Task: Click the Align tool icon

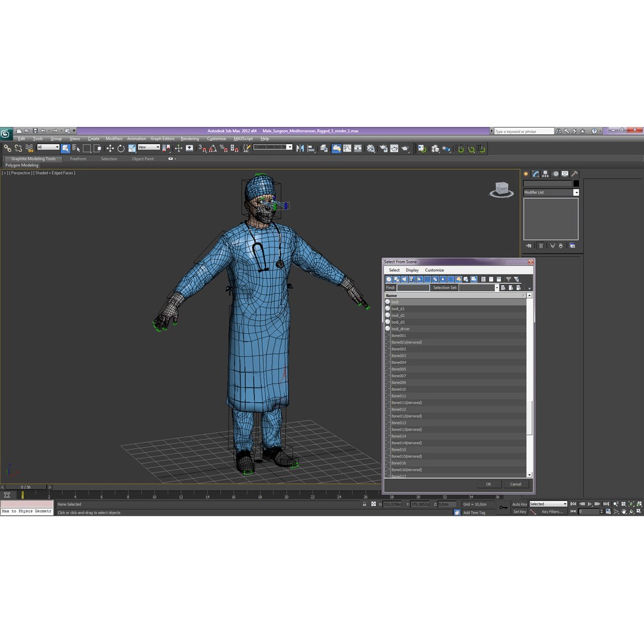Action: pos(311,148)
